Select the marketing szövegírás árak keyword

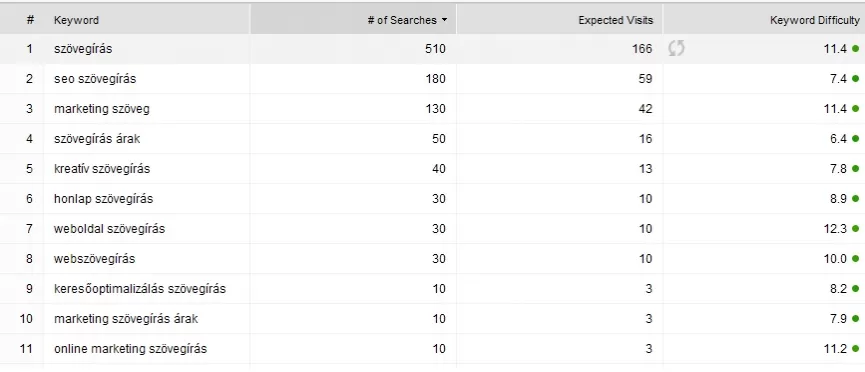point(126,318)
